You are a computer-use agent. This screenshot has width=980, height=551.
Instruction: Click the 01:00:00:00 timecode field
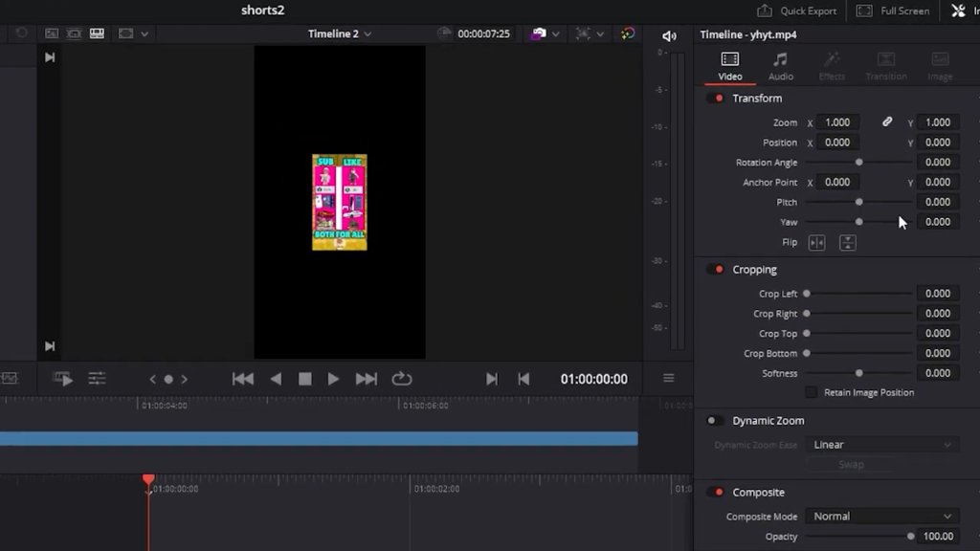[x=593, y=379]
